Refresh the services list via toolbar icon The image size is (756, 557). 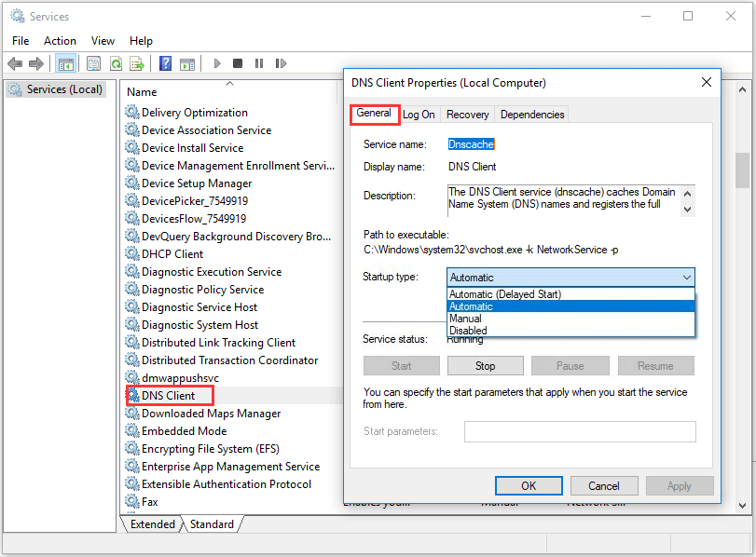[x=116, y=63]
